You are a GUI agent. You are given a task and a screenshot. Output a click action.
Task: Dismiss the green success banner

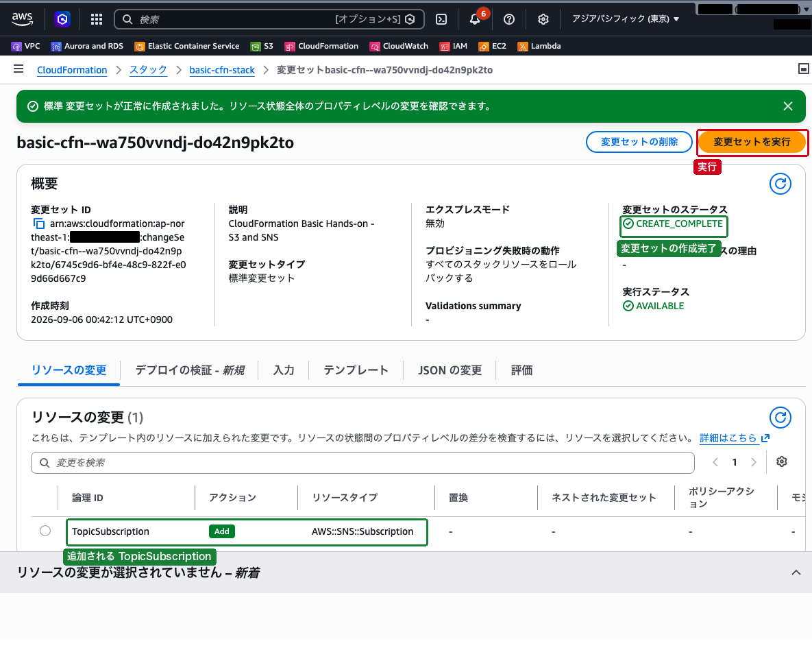787,106
